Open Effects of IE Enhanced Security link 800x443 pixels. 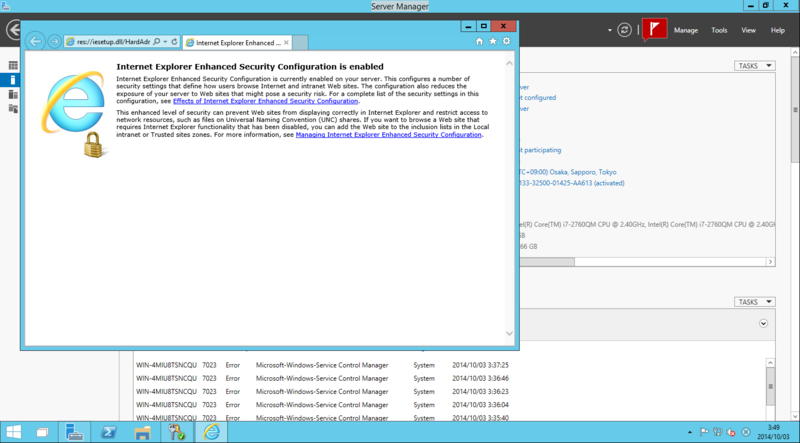[265, 101]
